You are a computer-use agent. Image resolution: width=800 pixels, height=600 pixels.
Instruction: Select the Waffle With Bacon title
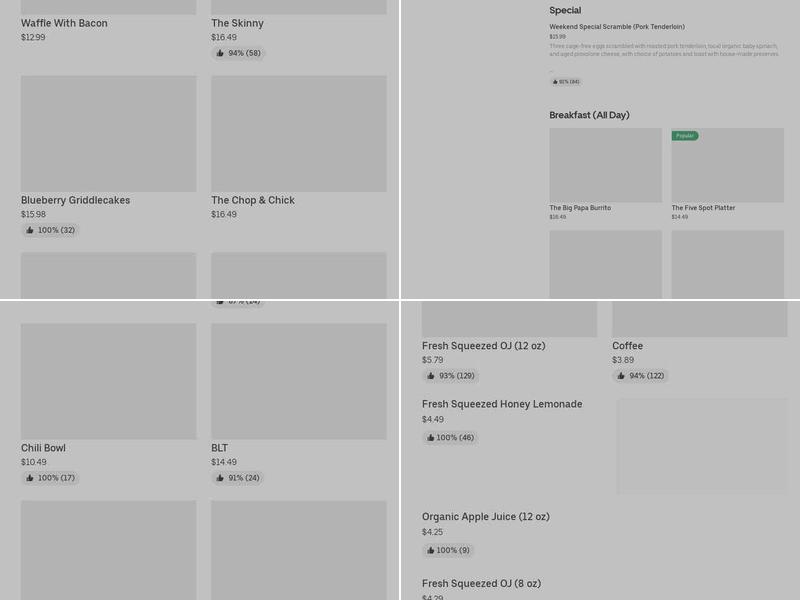click(64, 23)
